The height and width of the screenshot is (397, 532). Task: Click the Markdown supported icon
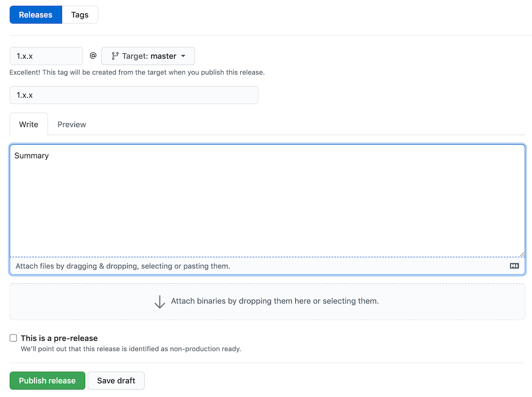[514, 266]
